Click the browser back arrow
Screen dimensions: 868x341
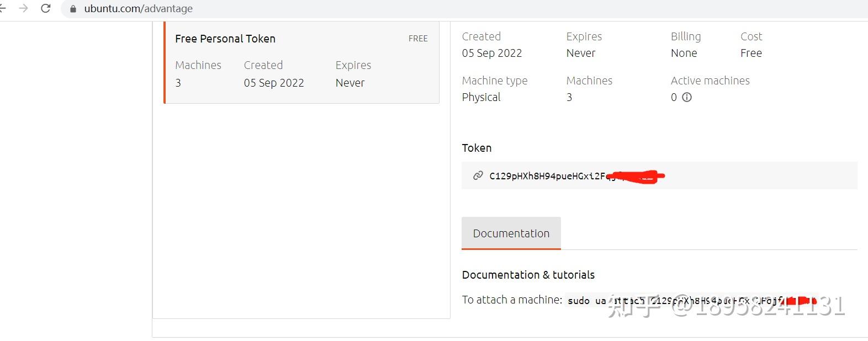(x=3, y=8)
